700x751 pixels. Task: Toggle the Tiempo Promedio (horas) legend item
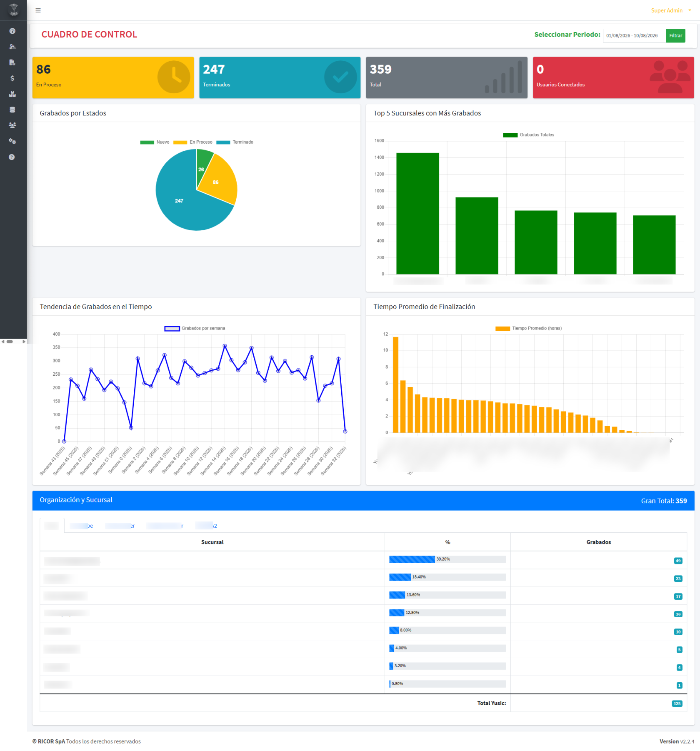[528, 328]
